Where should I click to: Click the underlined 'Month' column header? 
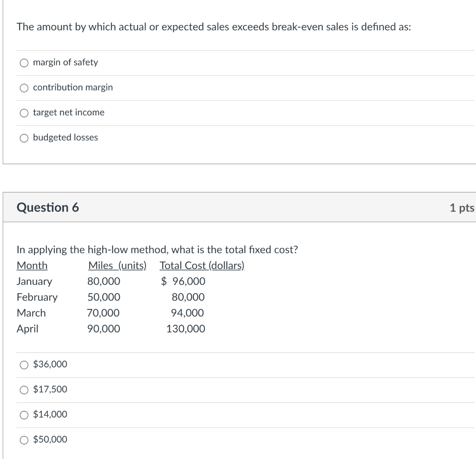point(32,265)
